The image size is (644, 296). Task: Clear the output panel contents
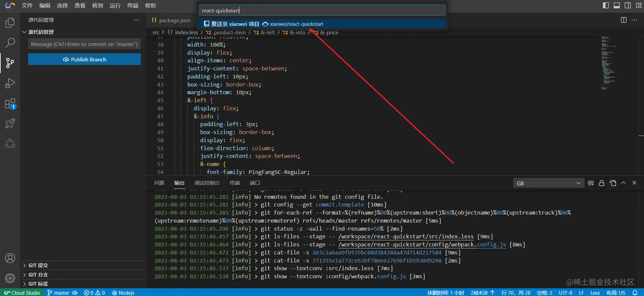[x=591, y=183]
